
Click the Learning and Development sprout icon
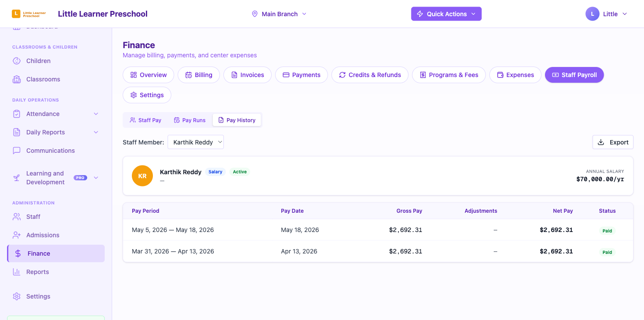point(17,178)
